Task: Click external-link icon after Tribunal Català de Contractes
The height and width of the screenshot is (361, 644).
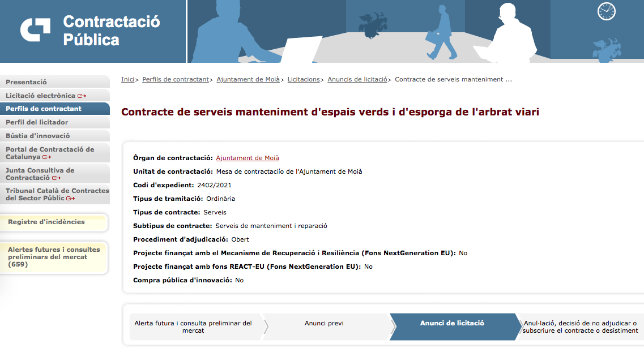Action: 70,199
